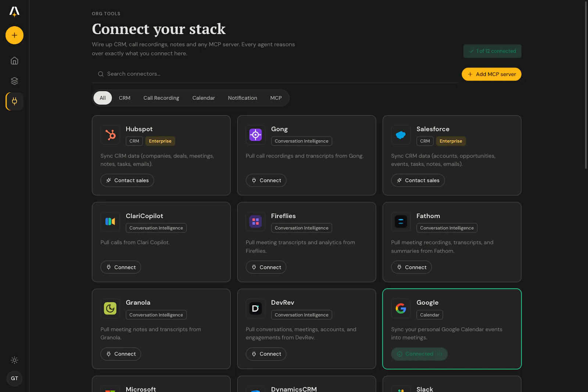This screenshot has height=392, width=588.
Task: Click the ClariCopilot logo icon
Action: point(110,222)
